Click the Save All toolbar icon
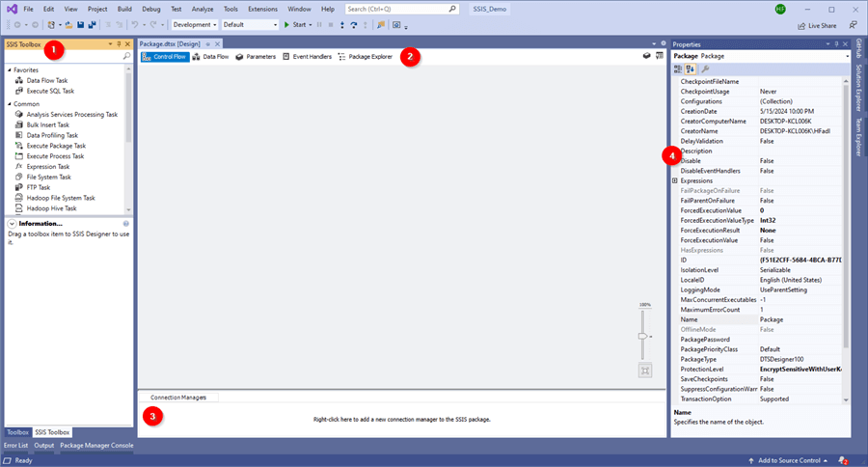This screenshot has width=868, height=467. click(x=92, y=25)
